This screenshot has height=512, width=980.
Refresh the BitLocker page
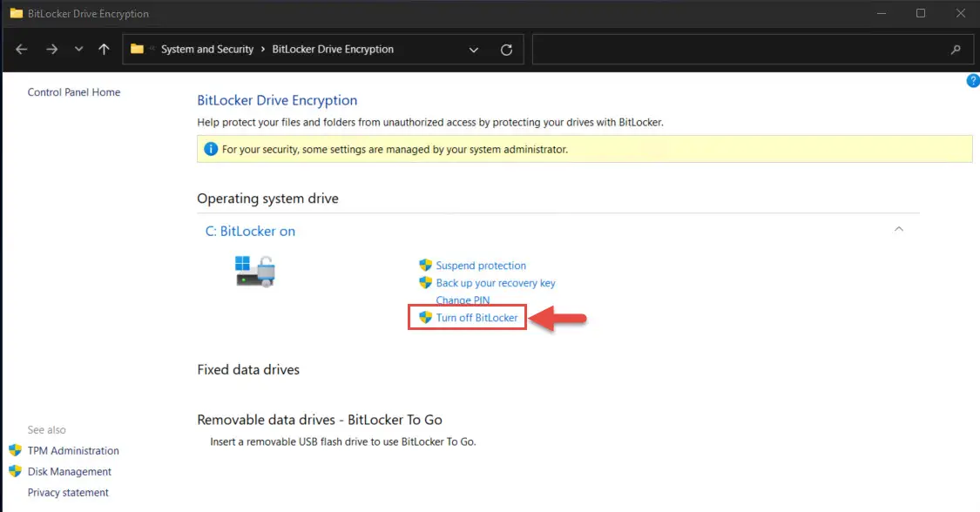506,50
